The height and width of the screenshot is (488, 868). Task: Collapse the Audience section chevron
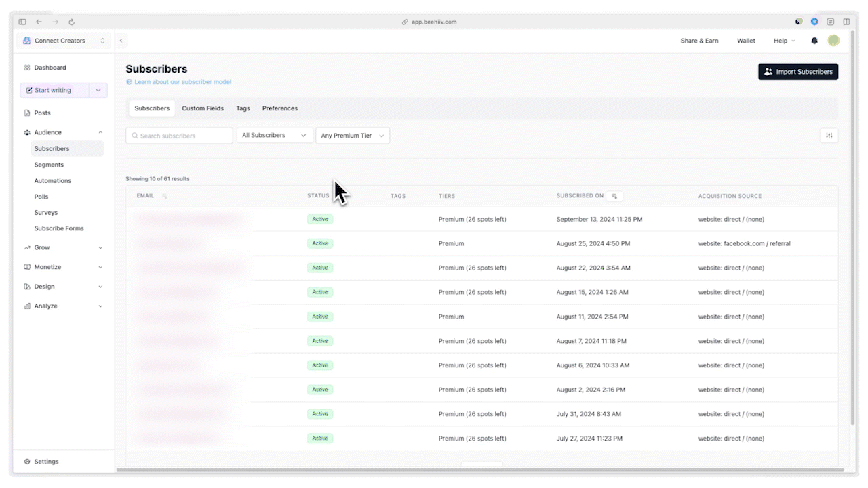pyautogui.click(x=100, y=133)
